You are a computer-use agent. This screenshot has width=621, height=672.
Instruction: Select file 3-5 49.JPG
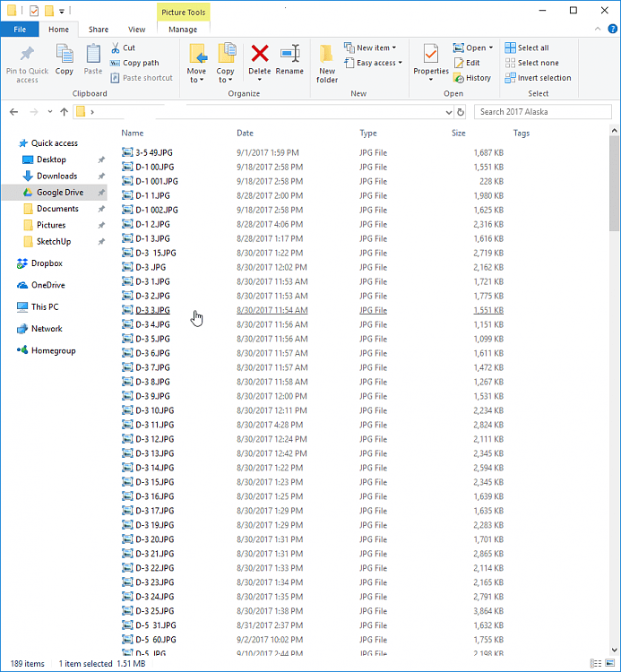pos(154,152)
